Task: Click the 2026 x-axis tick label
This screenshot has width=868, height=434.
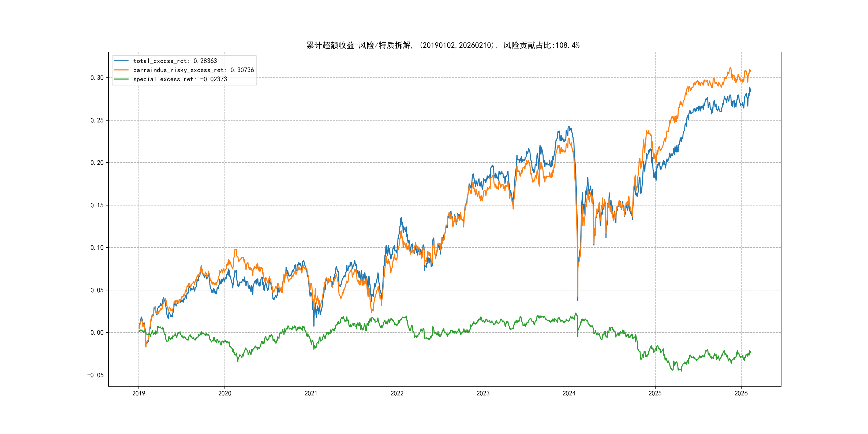Action: [x=741, y=393]
